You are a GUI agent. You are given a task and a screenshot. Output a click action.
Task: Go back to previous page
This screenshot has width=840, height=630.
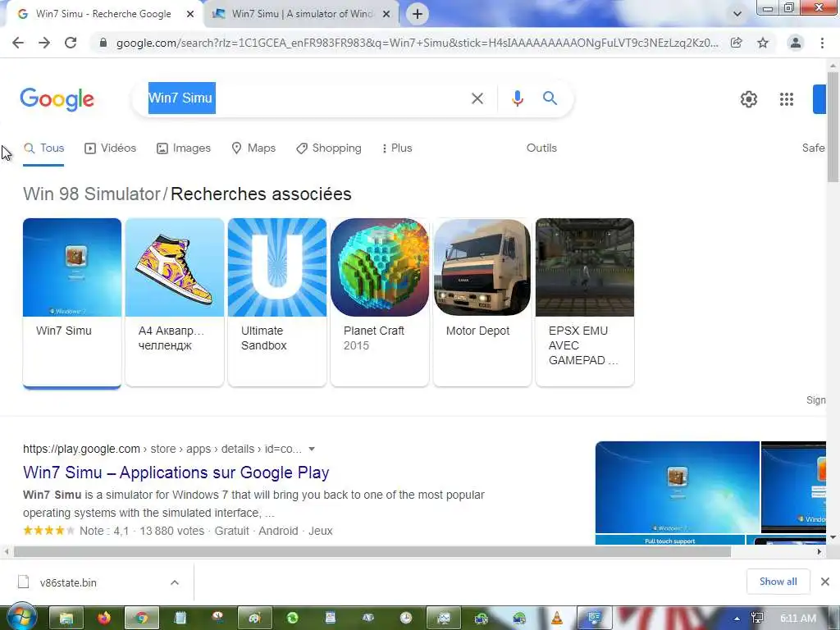click(18, 43)
